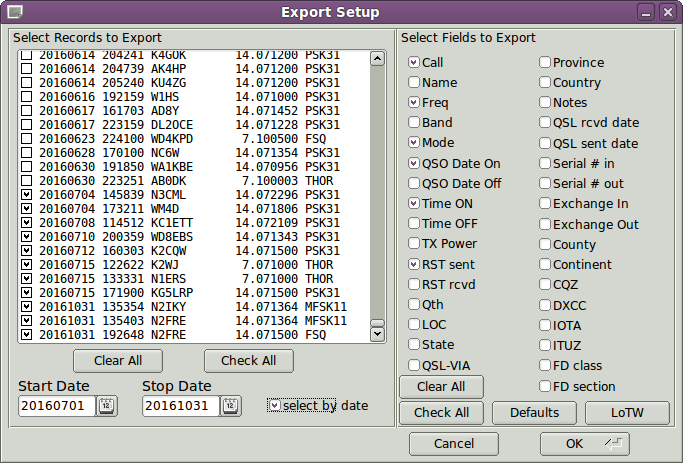Toggle Time ON checkbox
Image resolution: width=683 pixels, height=463 pixels.
(414, 203)
